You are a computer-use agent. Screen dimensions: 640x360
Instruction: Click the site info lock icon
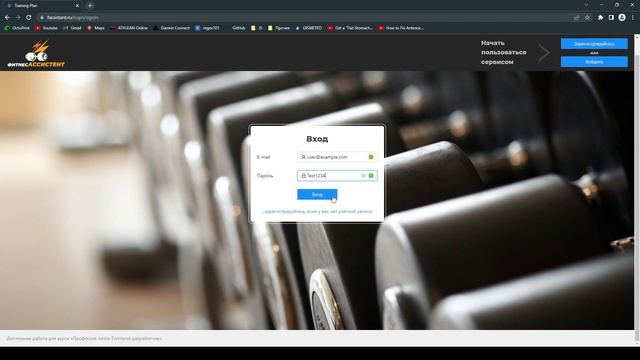tap(42, 18)
